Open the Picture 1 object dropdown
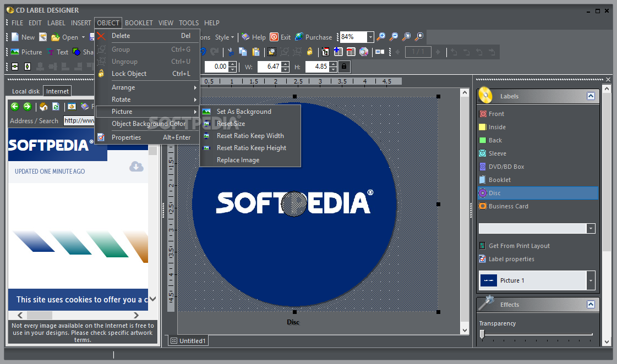This screenshot has height=364, width=617. [590, 280]
